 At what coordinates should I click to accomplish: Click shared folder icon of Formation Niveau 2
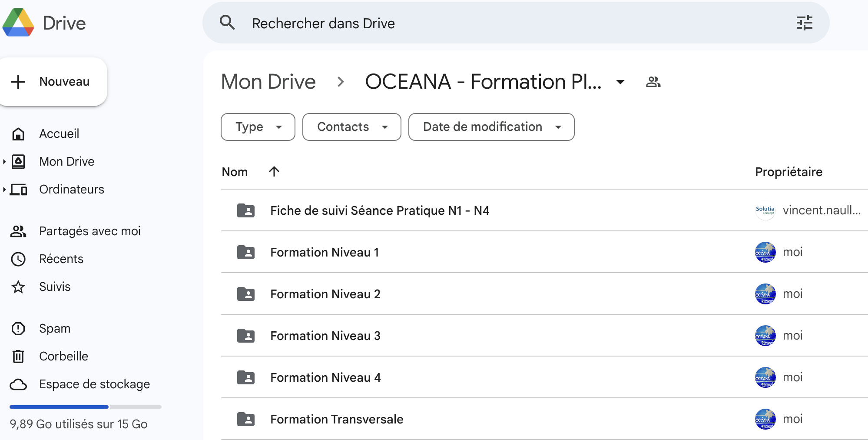(x=246, y=294)
